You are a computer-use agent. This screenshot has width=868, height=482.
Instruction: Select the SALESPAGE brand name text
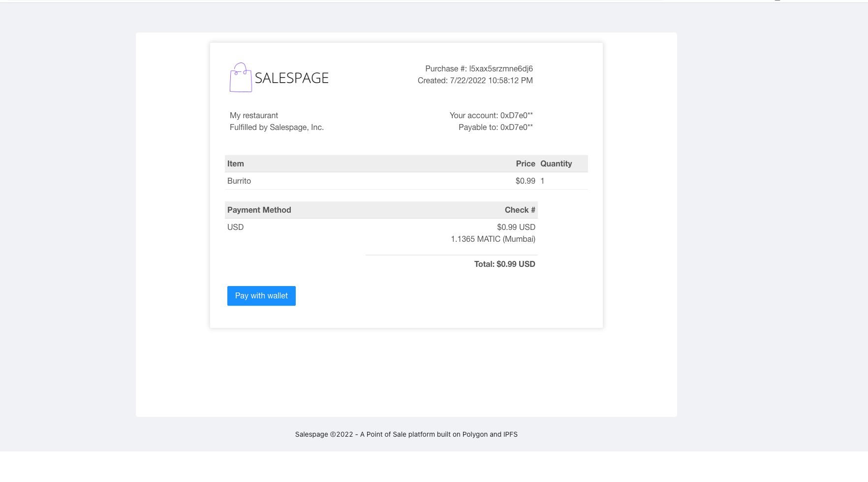click(291, 78)
